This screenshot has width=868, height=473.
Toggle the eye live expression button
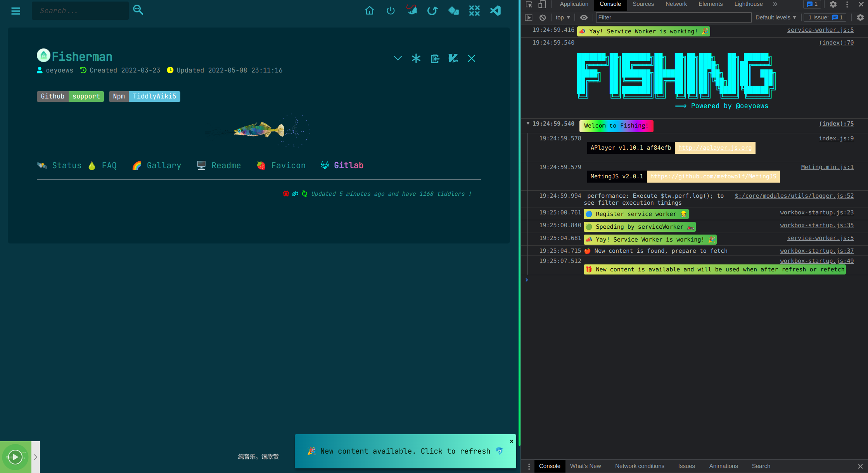tap(584, 17)
